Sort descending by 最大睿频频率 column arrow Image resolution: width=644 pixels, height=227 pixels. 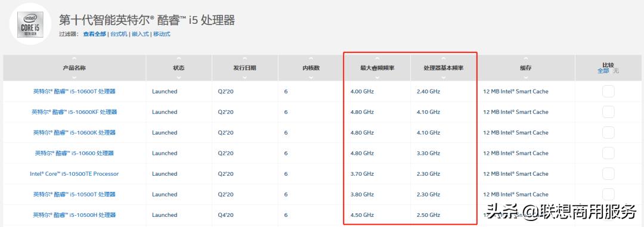click(x=377, y=77)
